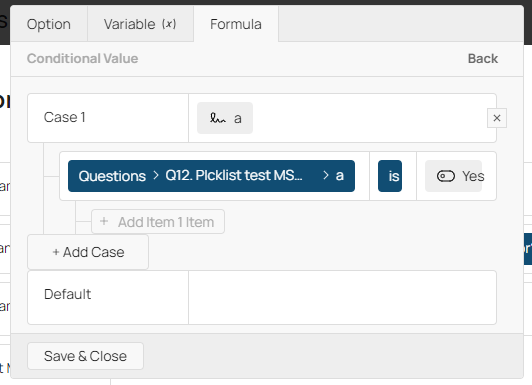
Task: Remove Case 1 with the X icon
Action: click(497, 118)
